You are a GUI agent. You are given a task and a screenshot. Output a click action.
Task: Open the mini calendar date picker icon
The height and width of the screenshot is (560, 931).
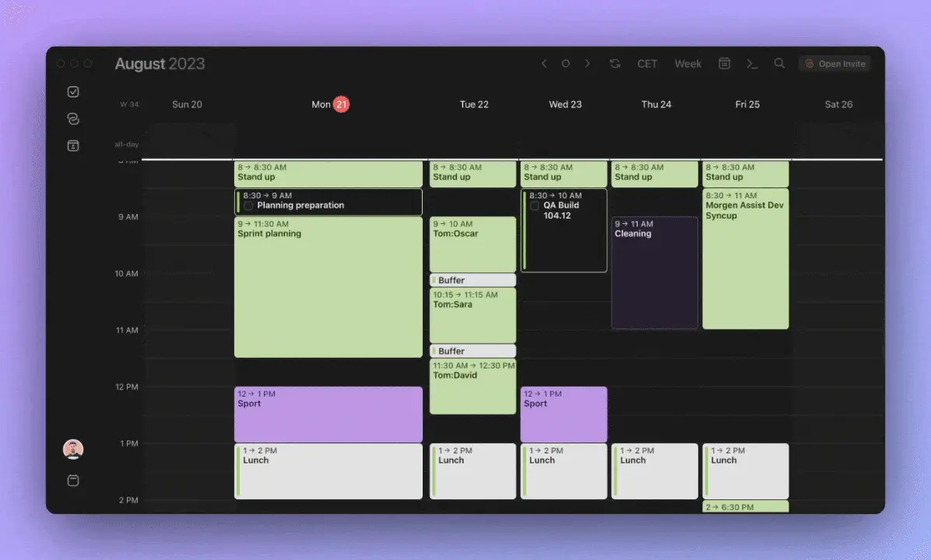[724, 63]
